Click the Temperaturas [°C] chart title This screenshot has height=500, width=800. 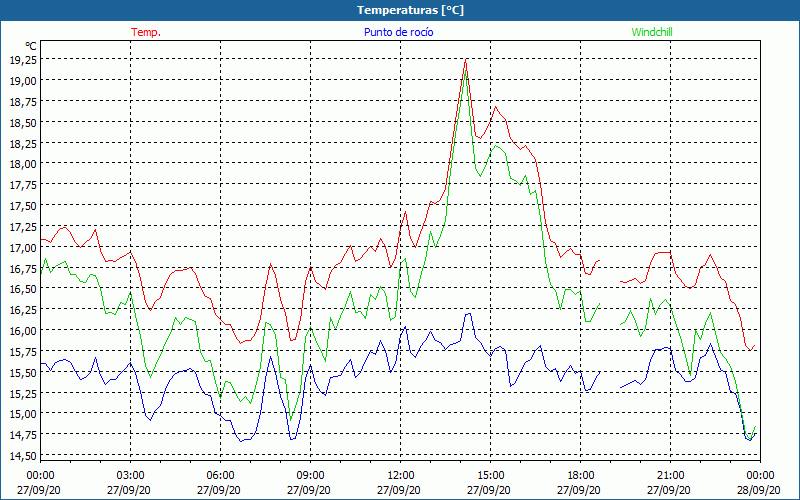click(410, 10)
